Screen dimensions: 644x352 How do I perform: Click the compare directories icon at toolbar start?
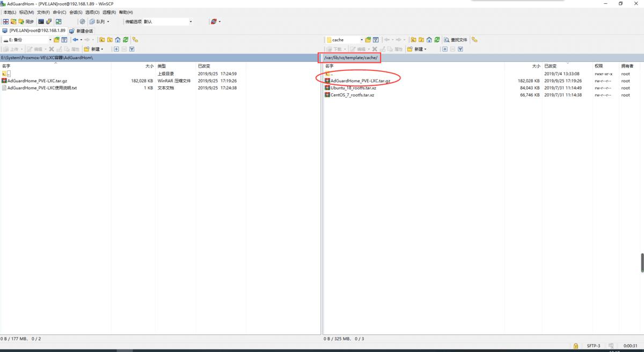(x=5, y=21)
